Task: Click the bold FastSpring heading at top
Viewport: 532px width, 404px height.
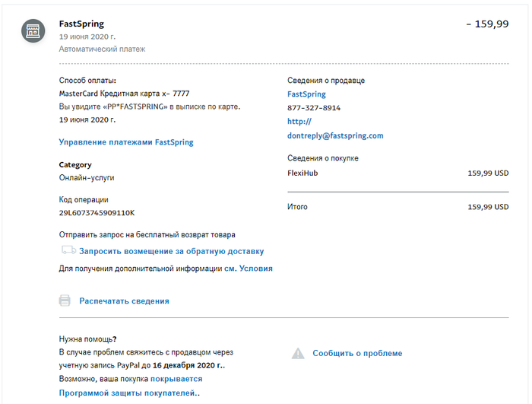Action: click(81, 24)
